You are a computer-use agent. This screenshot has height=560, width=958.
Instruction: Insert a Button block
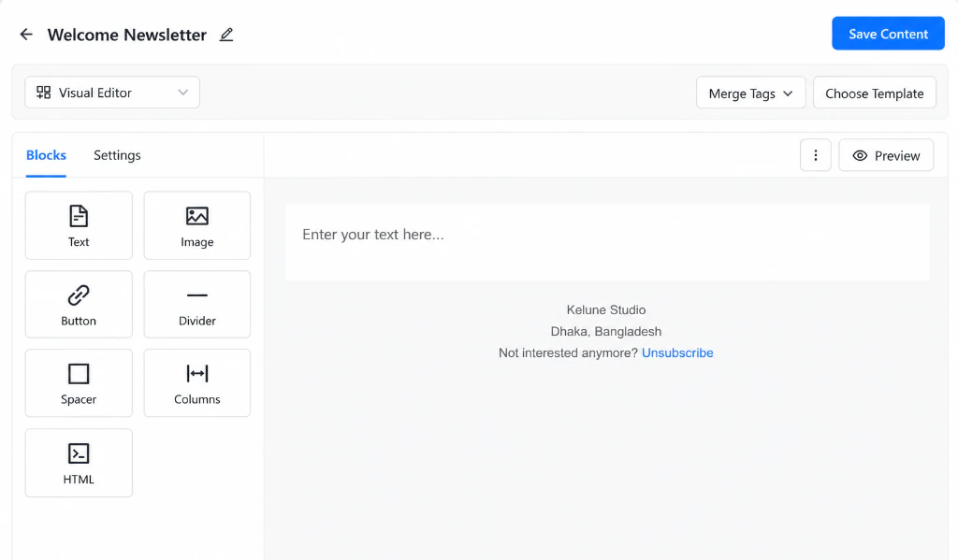pos(79,304)
